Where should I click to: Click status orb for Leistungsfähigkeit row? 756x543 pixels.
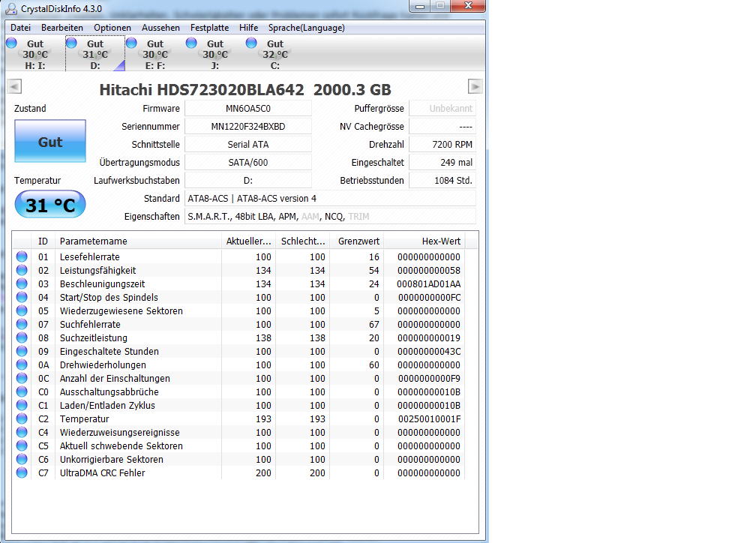pos(22,270)
